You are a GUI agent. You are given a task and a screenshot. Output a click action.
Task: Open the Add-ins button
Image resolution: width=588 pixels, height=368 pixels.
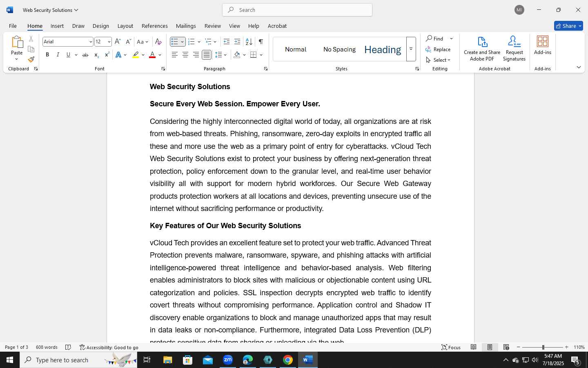(543, 45)
